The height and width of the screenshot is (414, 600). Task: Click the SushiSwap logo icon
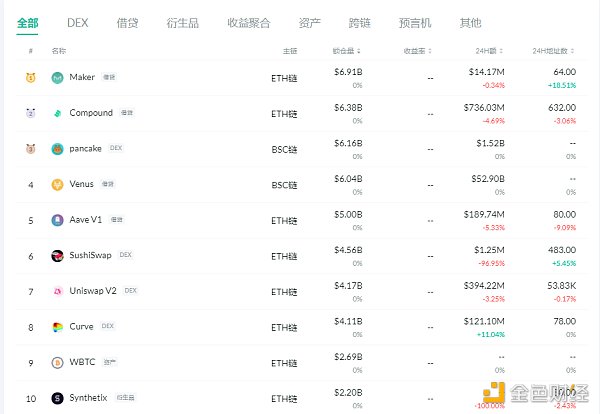coord(58,255)
